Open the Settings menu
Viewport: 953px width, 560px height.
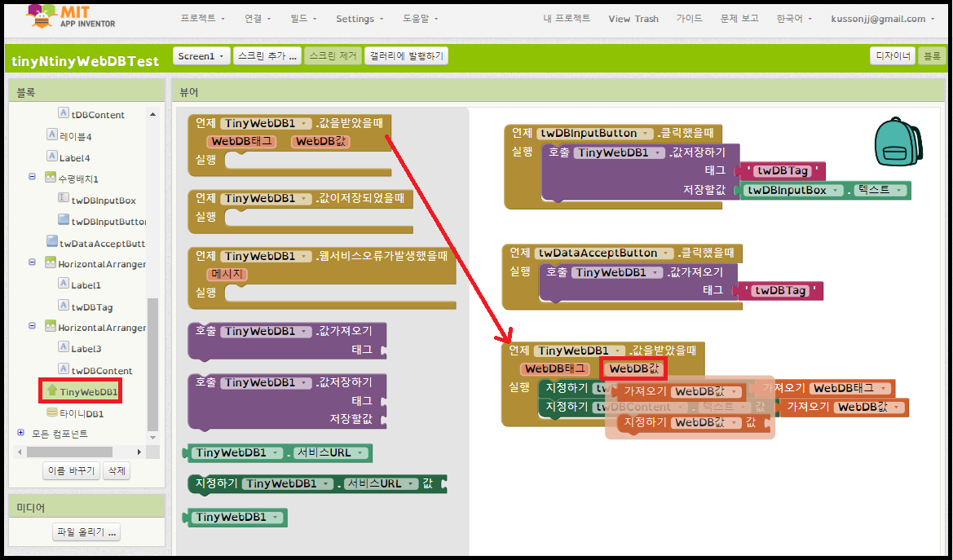[x=360, y=19]
